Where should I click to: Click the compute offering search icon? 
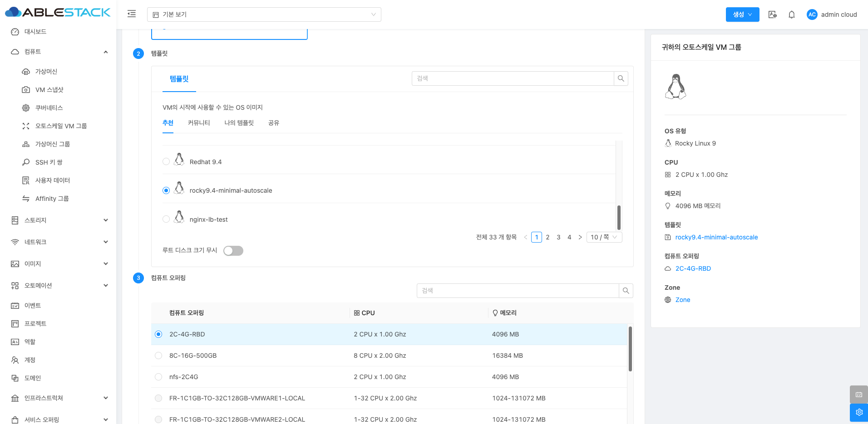[626, 291]
